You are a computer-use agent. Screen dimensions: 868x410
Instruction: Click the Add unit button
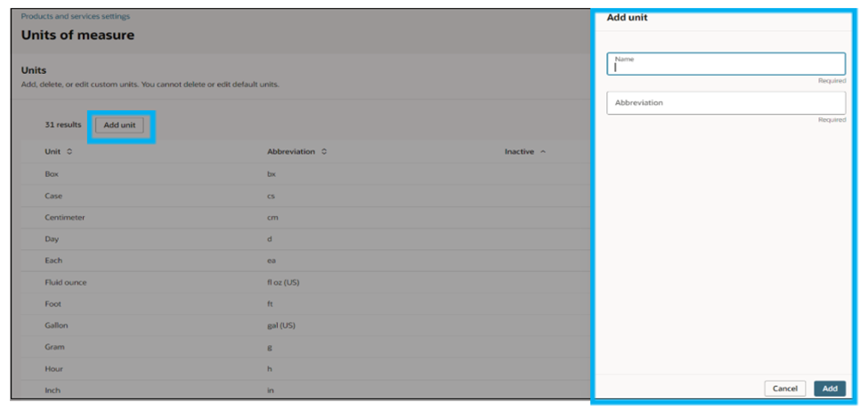119,125
